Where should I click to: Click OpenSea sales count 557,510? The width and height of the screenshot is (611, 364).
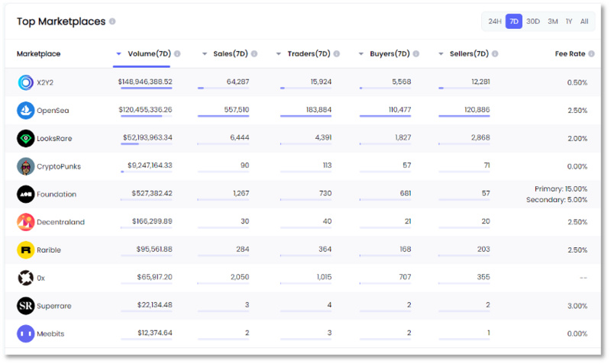click(x=237, y=110)
